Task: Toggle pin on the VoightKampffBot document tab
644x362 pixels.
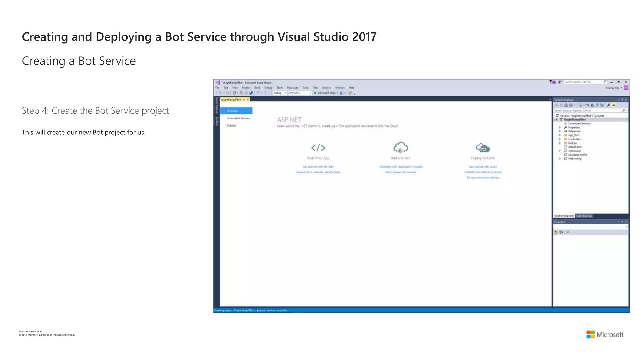Action: 244,100
